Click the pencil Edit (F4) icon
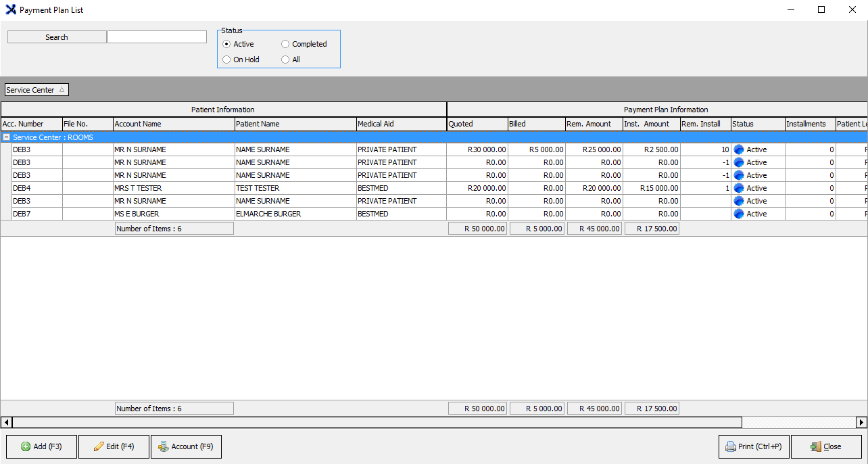This screenshot has width=868, height=464. tap(99, 446)
